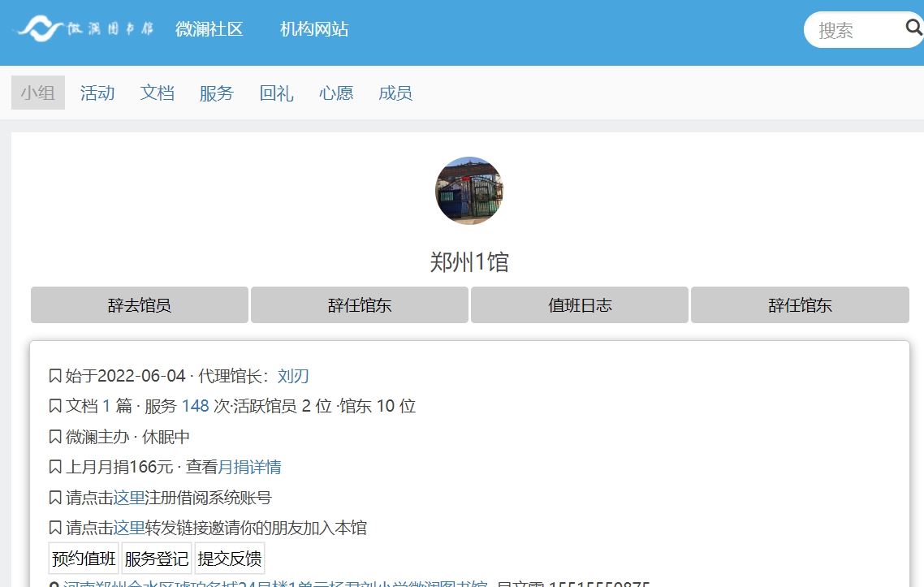Click the 148 service count link
The width and height of the screenshot is (924, 587).
(x=195, y=406)
